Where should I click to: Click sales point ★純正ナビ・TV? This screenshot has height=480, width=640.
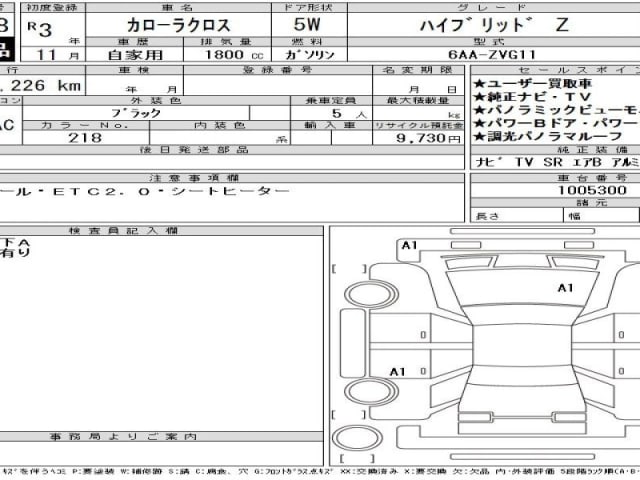[532, 97]
